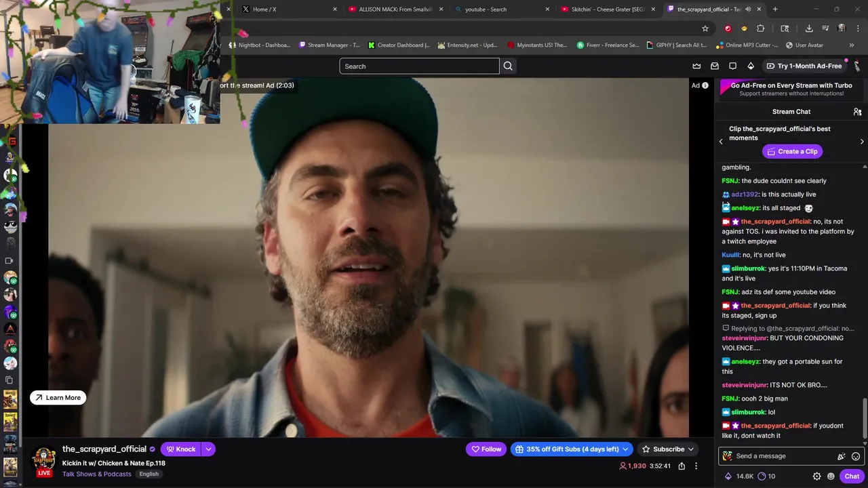This screenshot has width=868, height=488.
Task: Click the Create a Clip button
Action: click(x=792, y=151)
